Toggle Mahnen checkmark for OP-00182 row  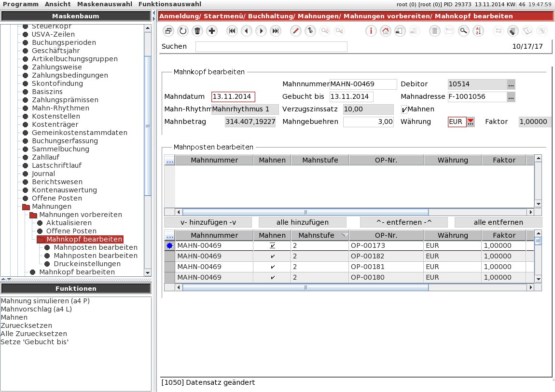[273, 256]
